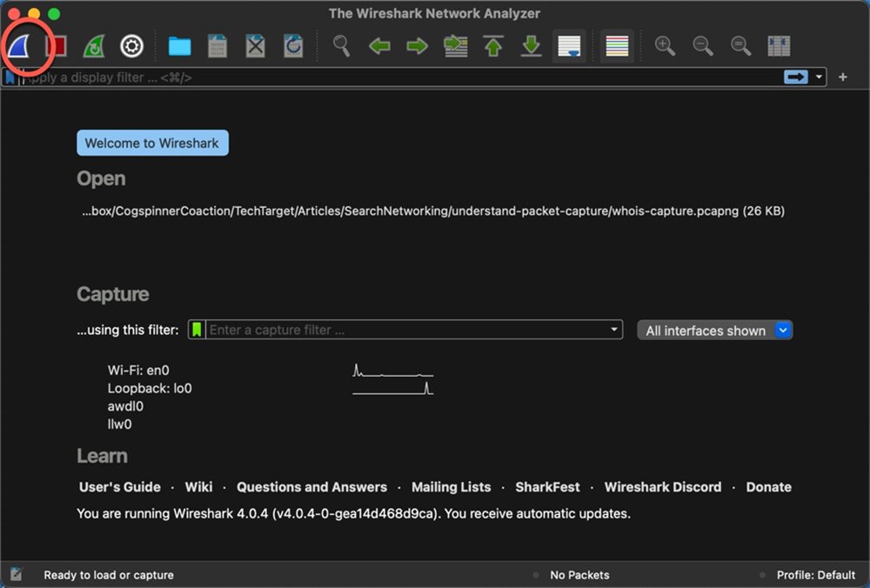Close the current capture file
Image resolution: width=870 pixels, height=588 pixels.
(254, 46)
